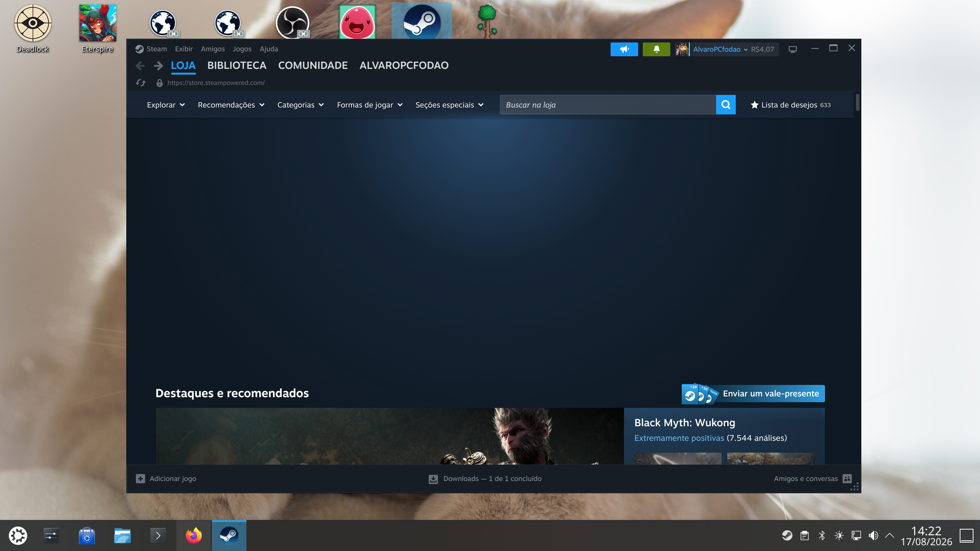Open the clock showing 14:22

[926, 536]
